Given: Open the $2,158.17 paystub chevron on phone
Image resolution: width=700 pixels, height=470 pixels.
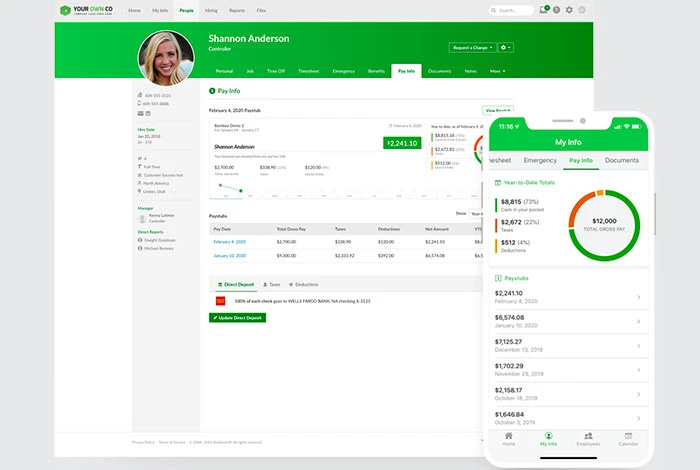Looking at the screenshot, I should click(639, 394).
